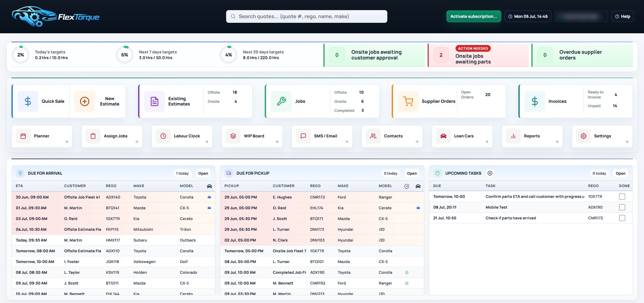Click loan car icon on ADX140 arrival row
Image resolution: width=644 pixels, height=303 pixels.
(209, 197)
